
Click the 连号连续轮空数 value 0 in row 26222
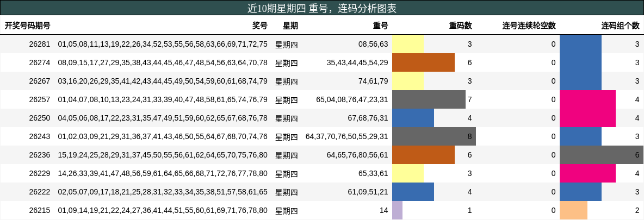point(554,192)
